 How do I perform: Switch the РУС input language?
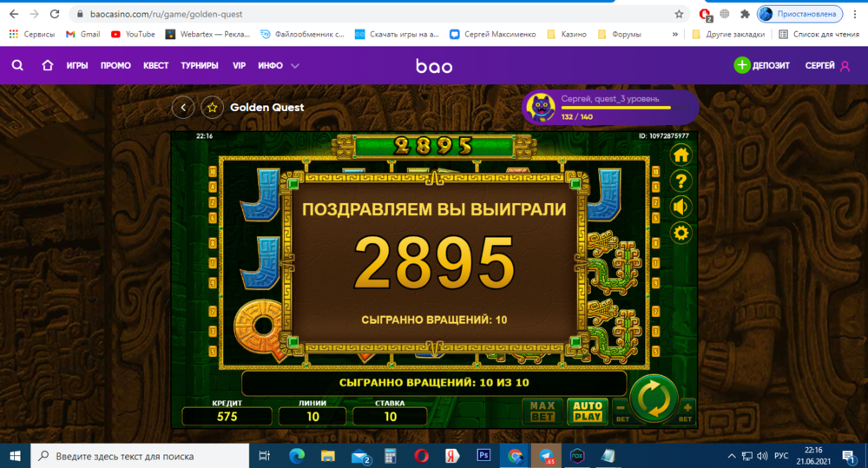781,457
